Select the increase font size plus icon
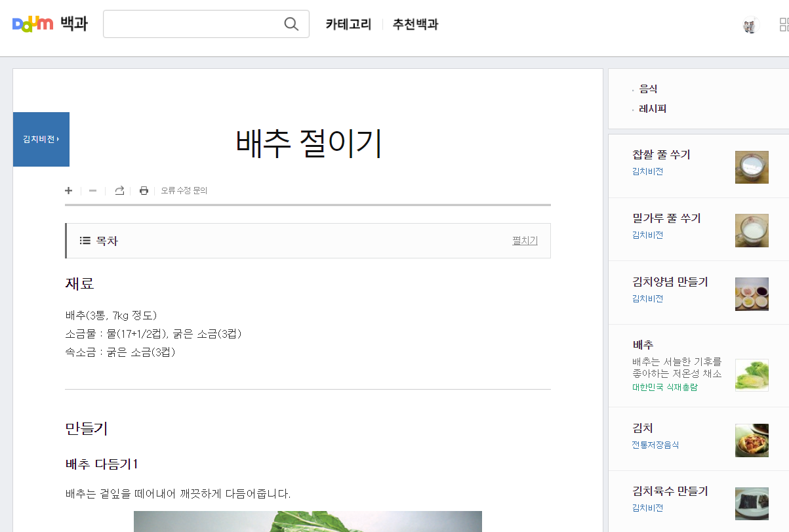789x532 pixels. coord(68,191)
